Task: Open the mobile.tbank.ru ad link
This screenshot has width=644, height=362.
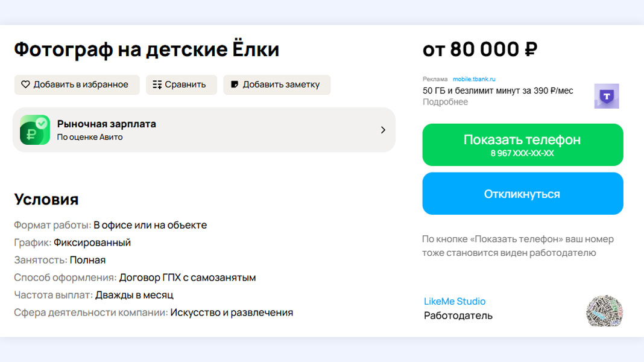Action: pyautogui.click(x=474, y=79)
